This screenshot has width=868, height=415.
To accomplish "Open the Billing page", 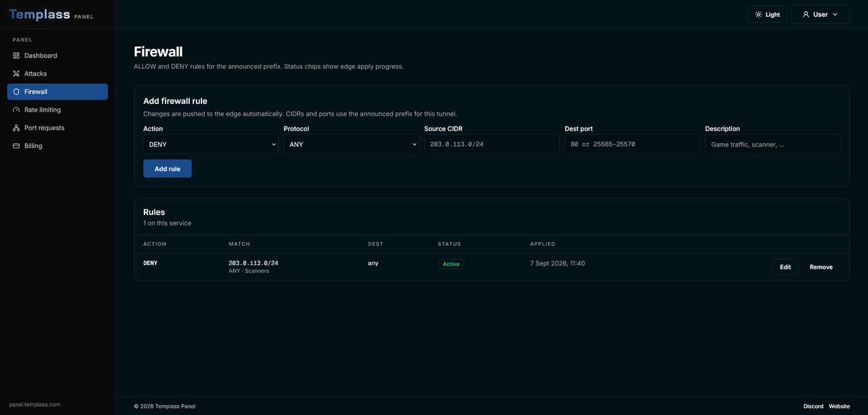I will pyautogui.click(x=58, y=146).
